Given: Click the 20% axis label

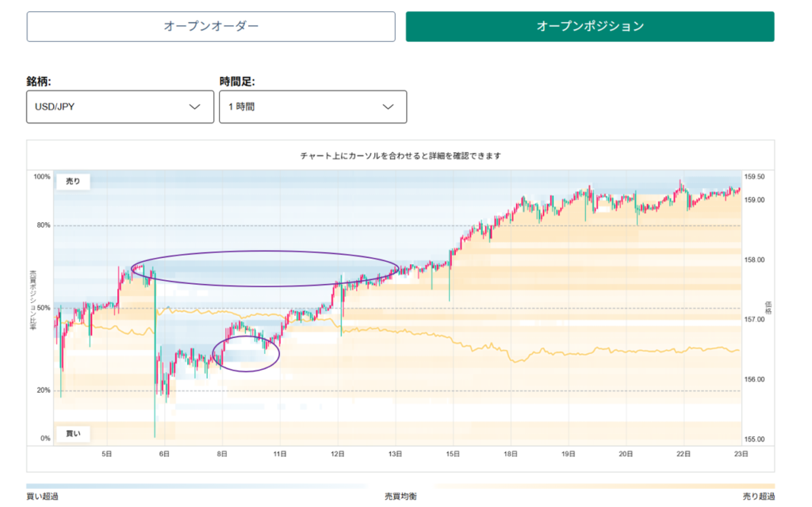Looking at the screenshot, I should (44, 390).
